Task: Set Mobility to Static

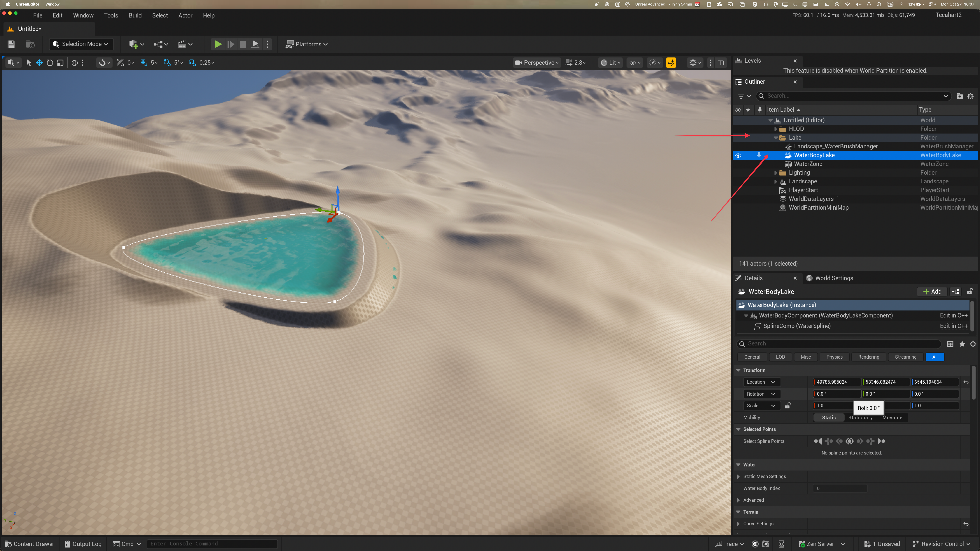Action: (829, 417)
